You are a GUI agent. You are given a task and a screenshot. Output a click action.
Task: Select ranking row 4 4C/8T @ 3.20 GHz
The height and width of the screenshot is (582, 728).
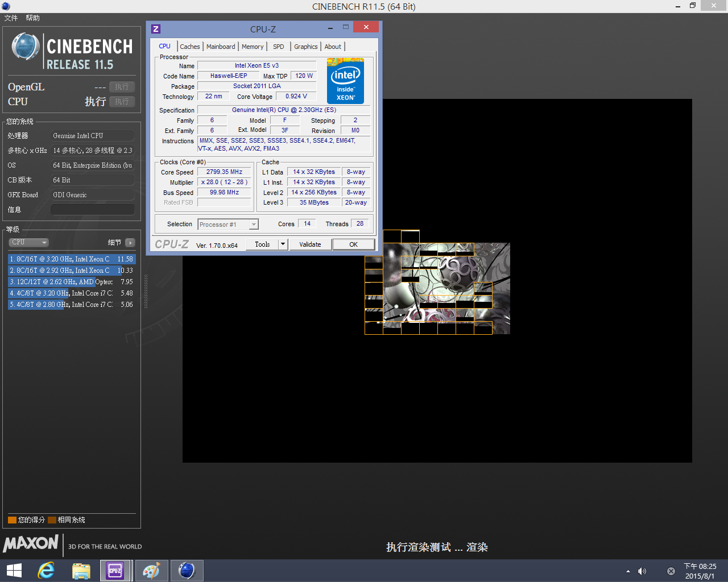coord(72,293)
